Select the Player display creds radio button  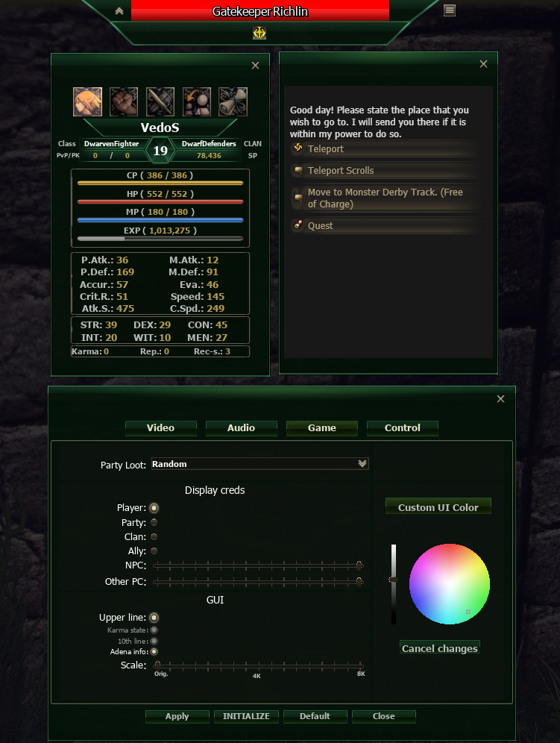click(x=154, y=508)
